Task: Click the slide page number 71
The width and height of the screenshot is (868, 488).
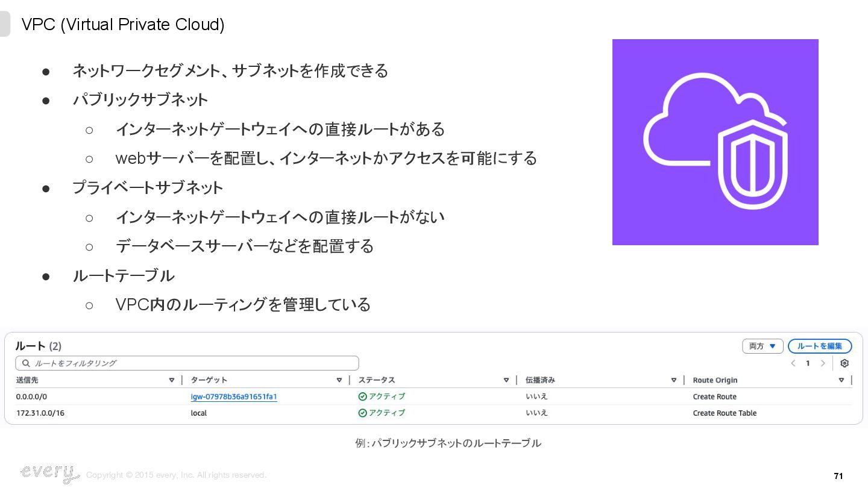Action: [x=838, y=476]
